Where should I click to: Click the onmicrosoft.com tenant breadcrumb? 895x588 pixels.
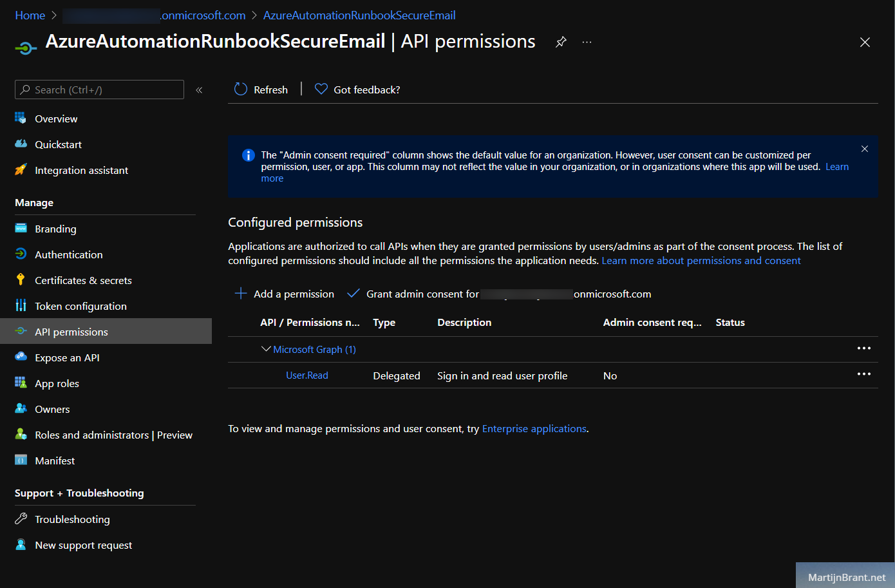click(155, 15)
